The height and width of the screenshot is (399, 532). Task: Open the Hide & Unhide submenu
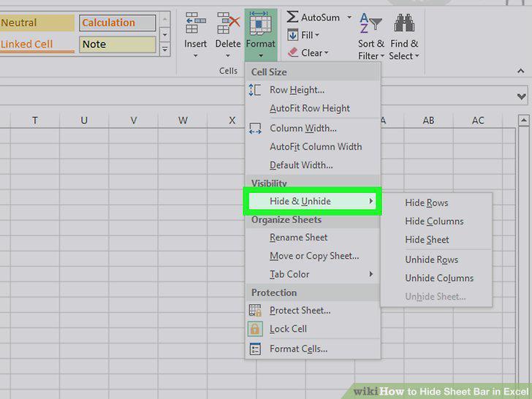pos(312,201)
